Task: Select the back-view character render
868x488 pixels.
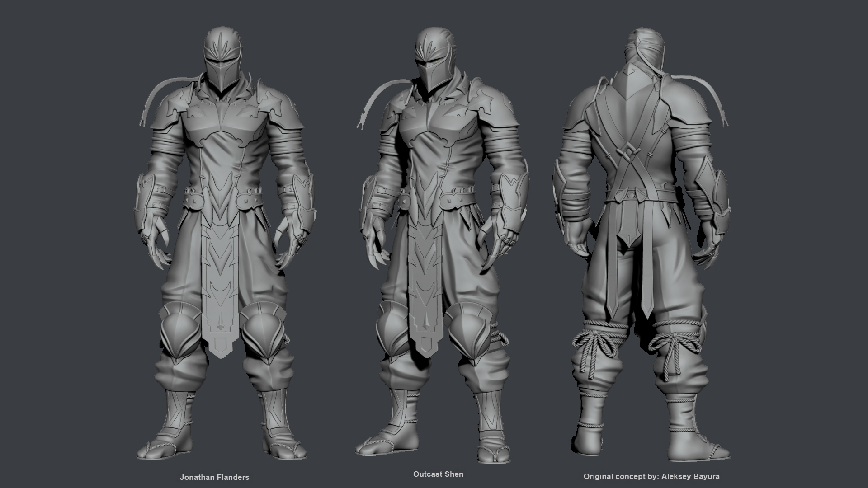Action: [x=642, y=244]
